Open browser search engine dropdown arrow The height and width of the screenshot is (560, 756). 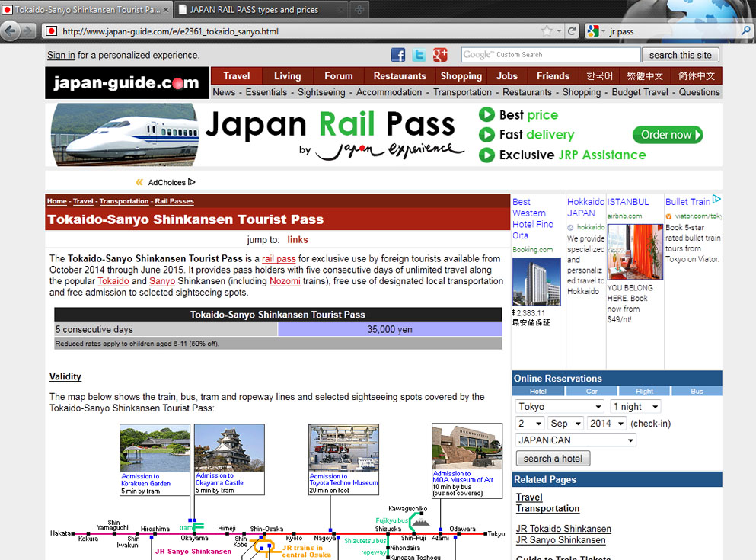(603, 31)
